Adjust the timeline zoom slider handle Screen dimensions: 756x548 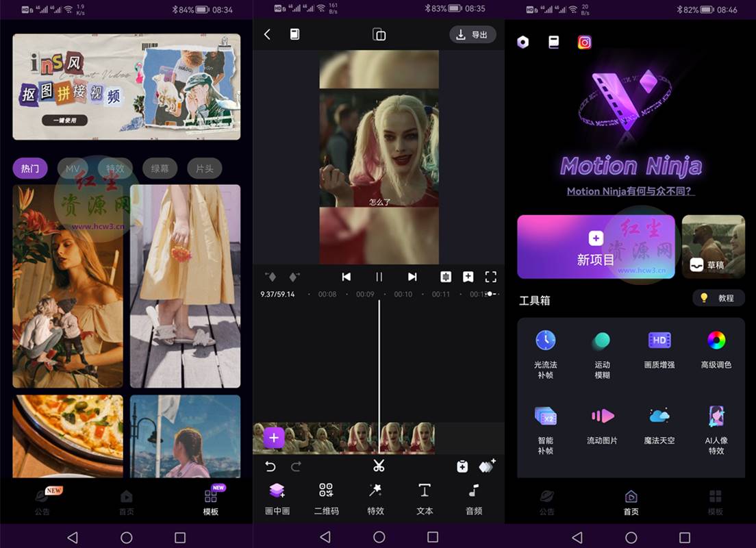click(490, 294)
